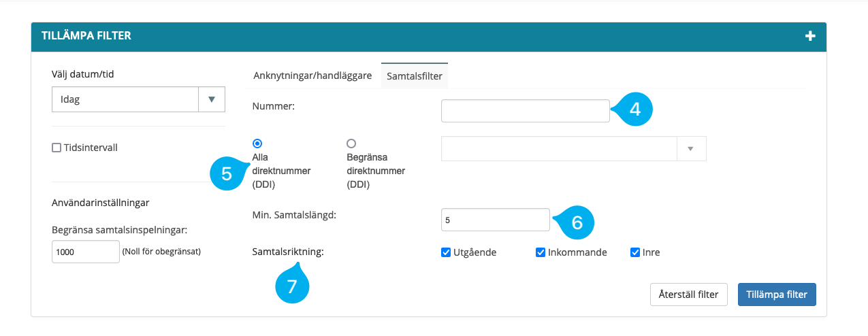The image size is (868, 336).
Task: Click the Idag date selection box
Action: click(125, 99)
